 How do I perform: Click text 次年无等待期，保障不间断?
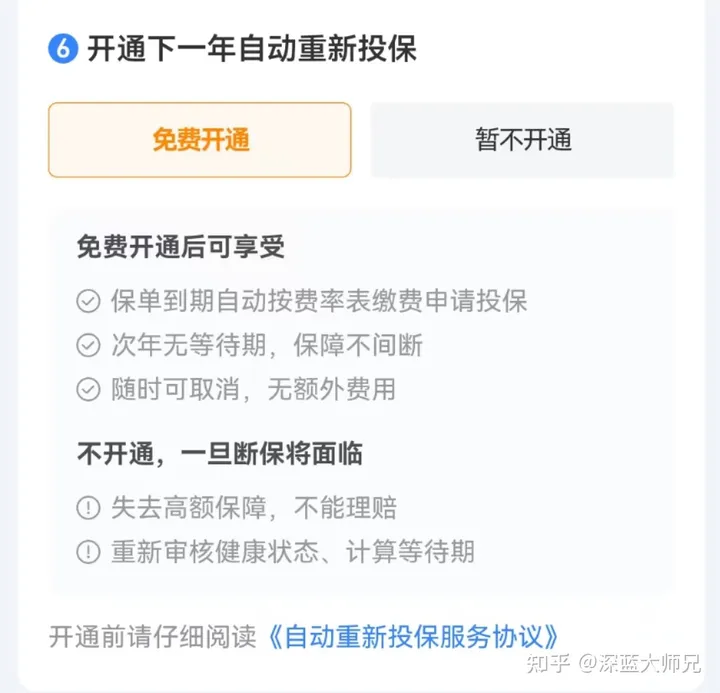(x=267, y=345)
